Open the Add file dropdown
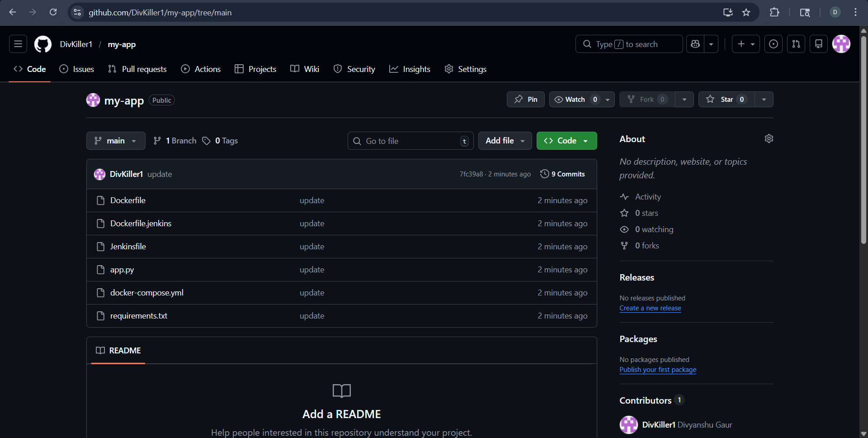868x438 pixels. coord(505,141)
